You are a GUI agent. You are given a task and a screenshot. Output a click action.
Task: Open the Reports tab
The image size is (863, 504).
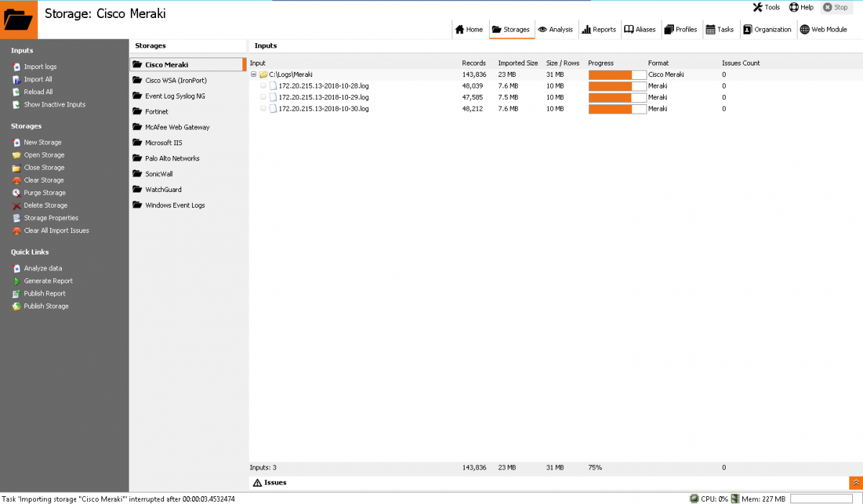pyautogui.click(x=599, y=29)
